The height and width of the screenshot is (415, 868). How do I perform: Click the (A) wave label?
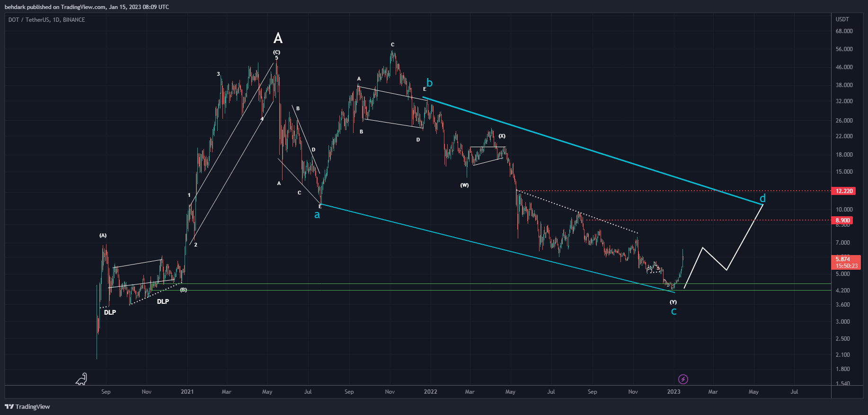coord(103,235)
